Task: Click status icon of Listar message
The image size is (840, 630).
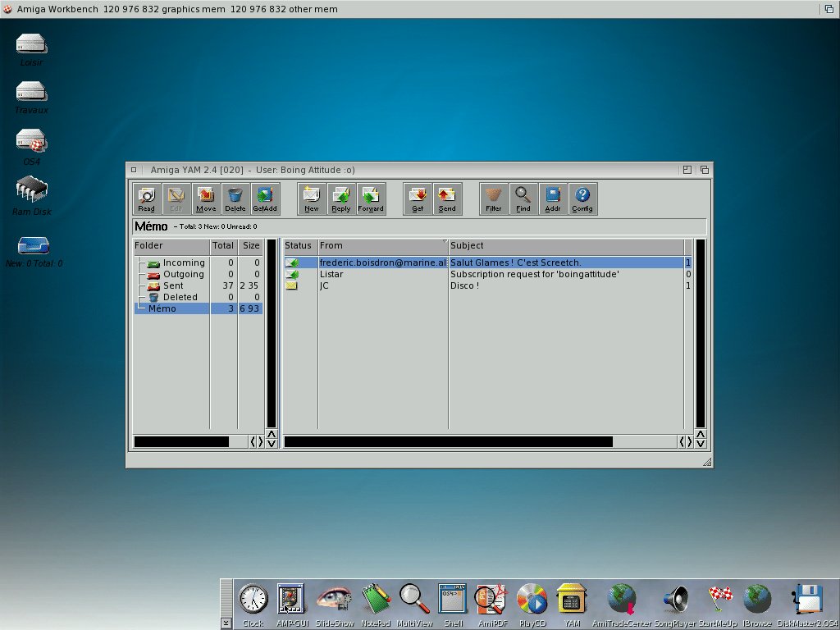Action: coord(292,274)
